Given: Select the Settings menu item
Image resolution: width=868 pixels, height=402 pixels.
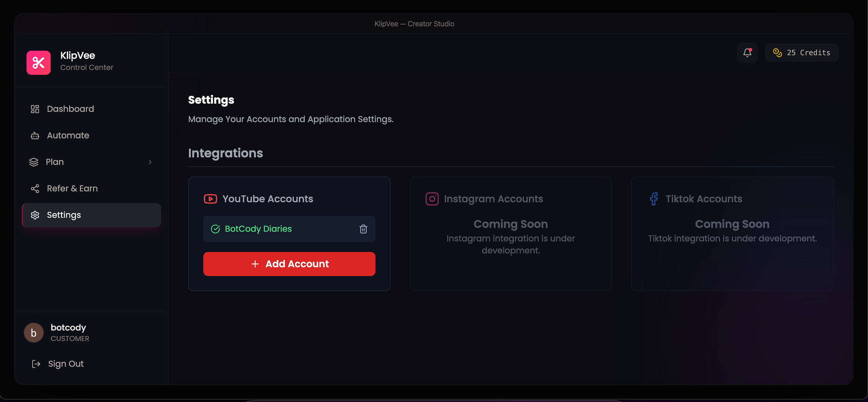Looking at the screenshot, I should pos(92,215).
